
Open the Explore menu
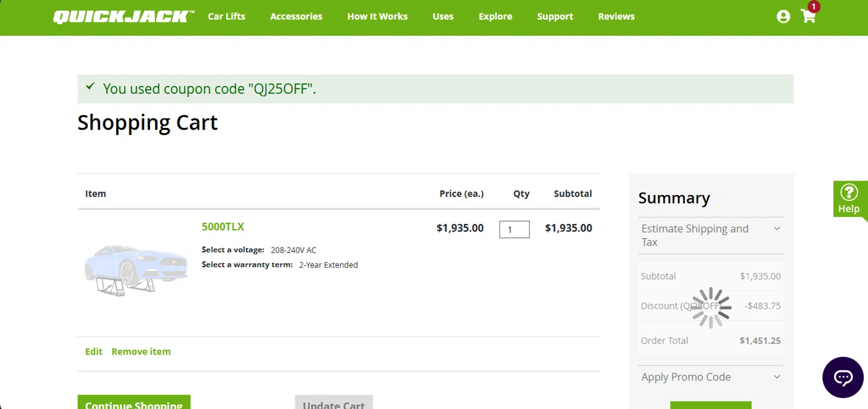point(495,17)
